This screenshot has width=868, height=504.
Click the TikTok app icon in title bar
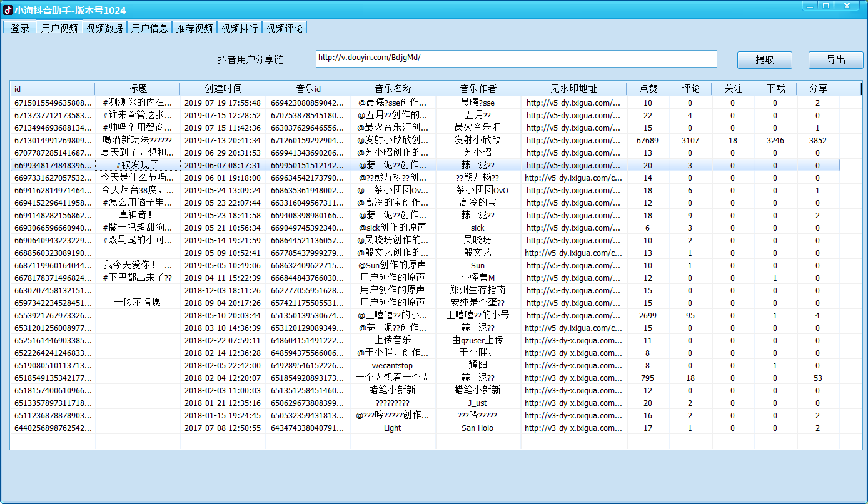(x=8, y=9)
